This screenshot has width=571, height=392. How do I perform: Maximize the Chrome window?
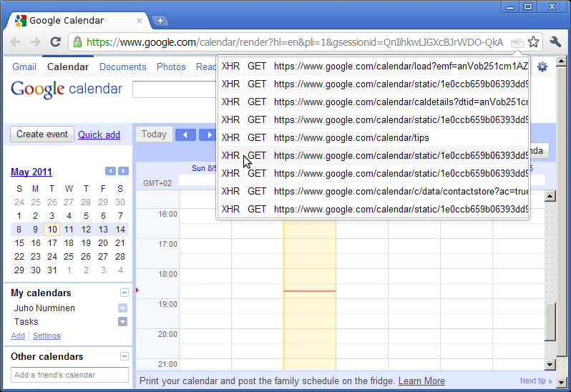click(528, 6)
